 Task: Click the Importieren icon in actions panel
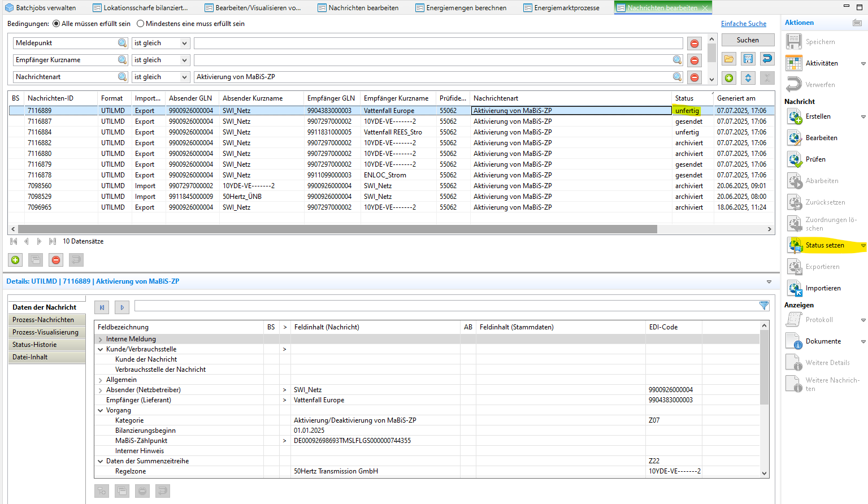(795, 289)
